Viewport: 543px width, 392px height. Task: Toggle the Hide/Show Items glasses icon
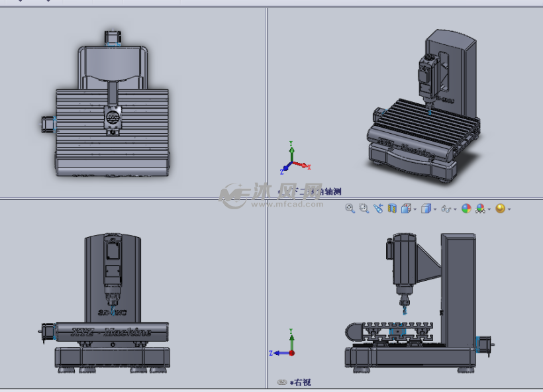click(446, 209)
